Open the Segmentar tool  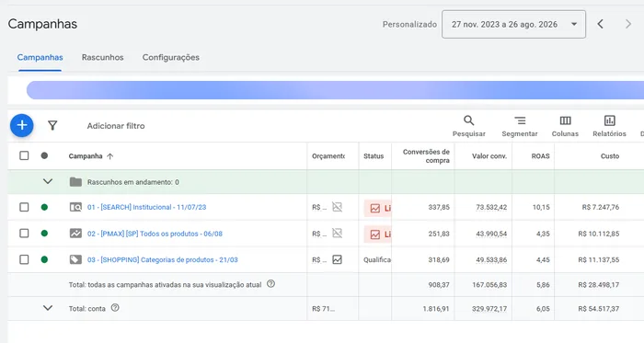coord(520,126)
